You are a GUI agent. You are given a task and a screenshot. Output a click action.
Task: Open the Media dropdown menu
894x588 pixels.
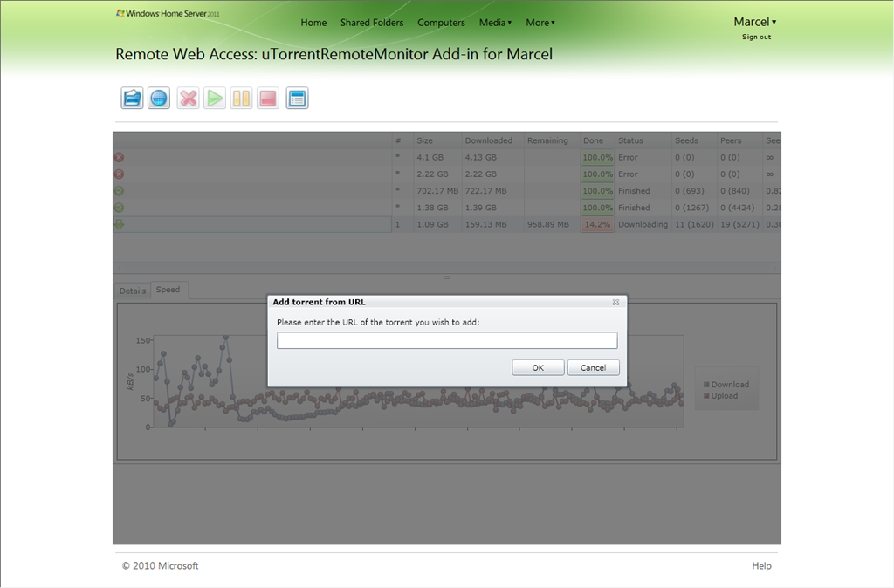[x=495, y=23]
